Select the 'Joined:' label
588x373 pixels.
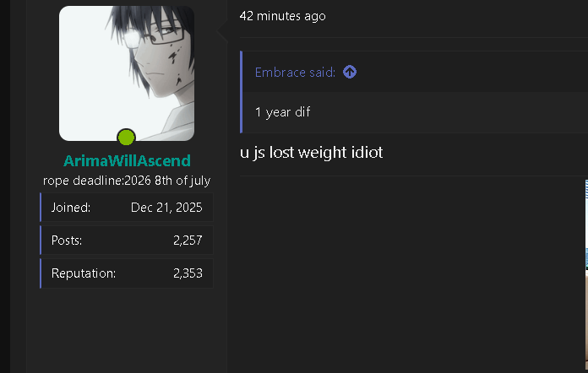coord(71,207)
